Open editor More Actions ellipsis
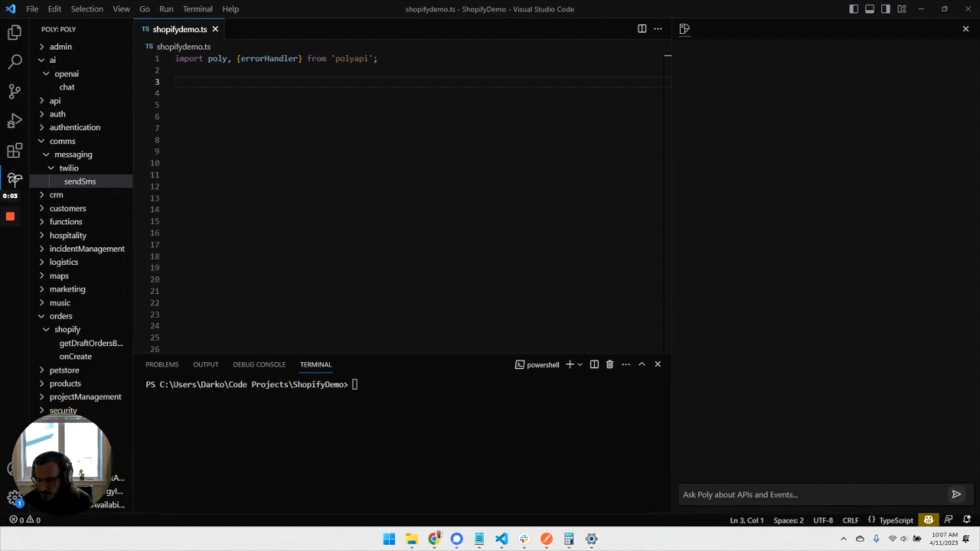This screenshot has width=980, height=551. tap(658, 29)
